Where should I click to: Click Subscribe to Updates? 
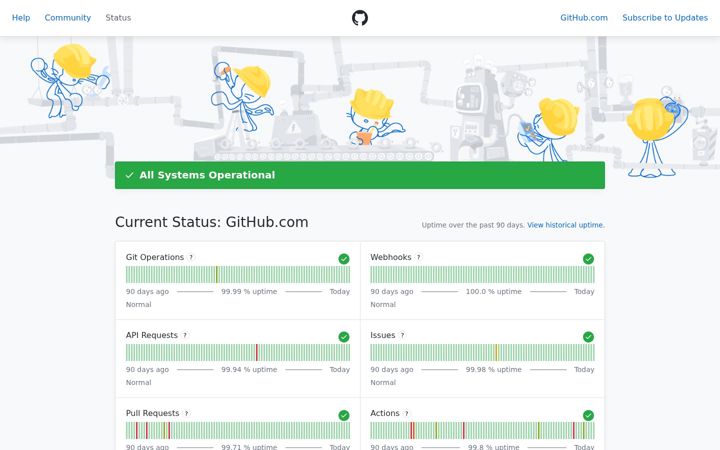point(665,18)
